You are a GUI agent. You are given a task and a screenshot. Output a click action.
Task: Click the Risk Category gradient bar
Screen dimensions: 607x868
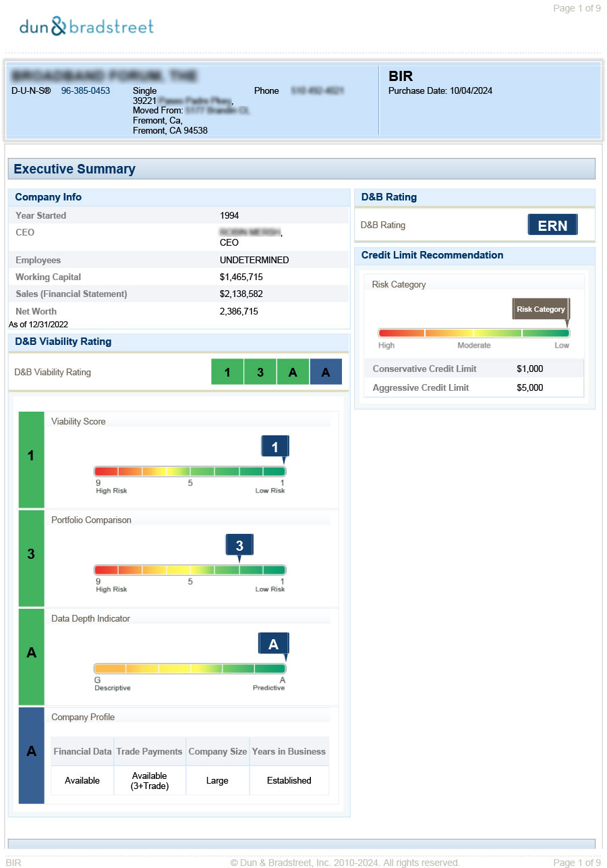coord(473,333)
